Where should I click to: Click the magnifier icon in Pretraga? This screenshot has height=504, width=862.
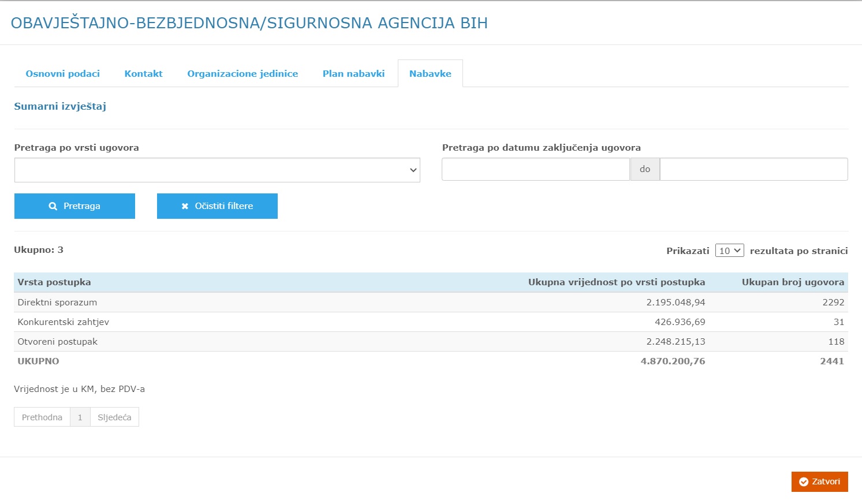tap(53, 206)
